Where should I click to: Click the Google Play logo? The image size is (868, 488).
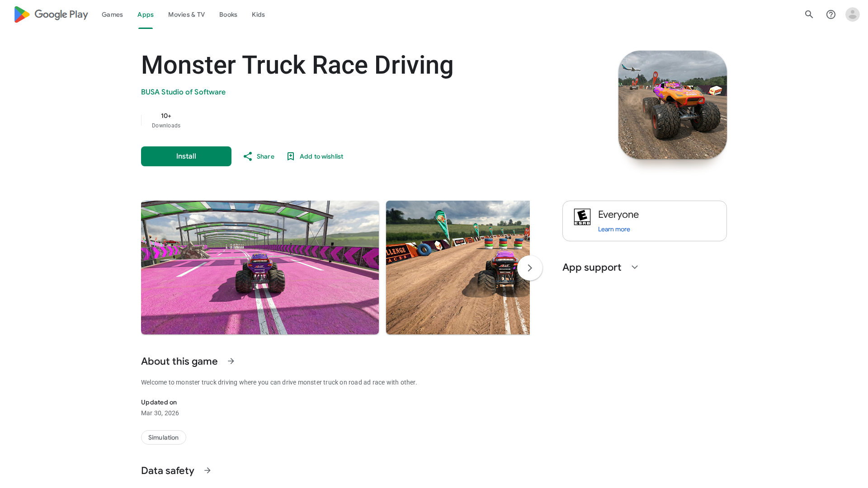pos(51,14)
